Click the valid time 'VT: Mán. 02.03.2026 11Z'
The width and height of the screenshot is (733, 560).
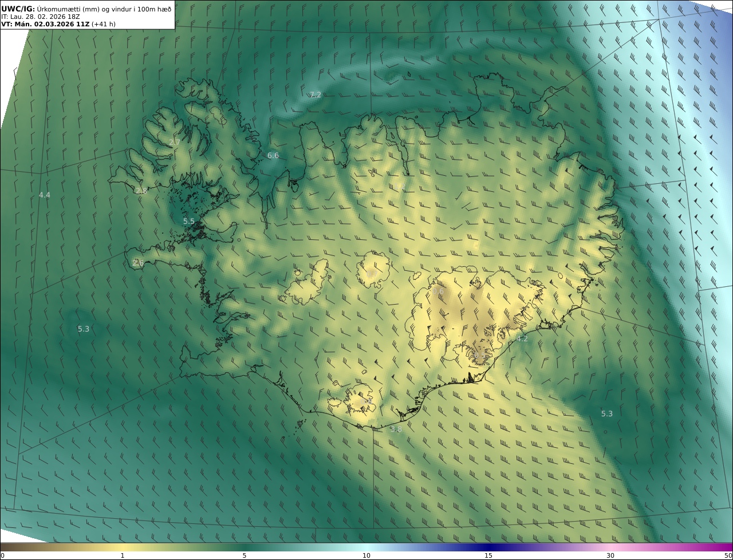click(45, 24)
